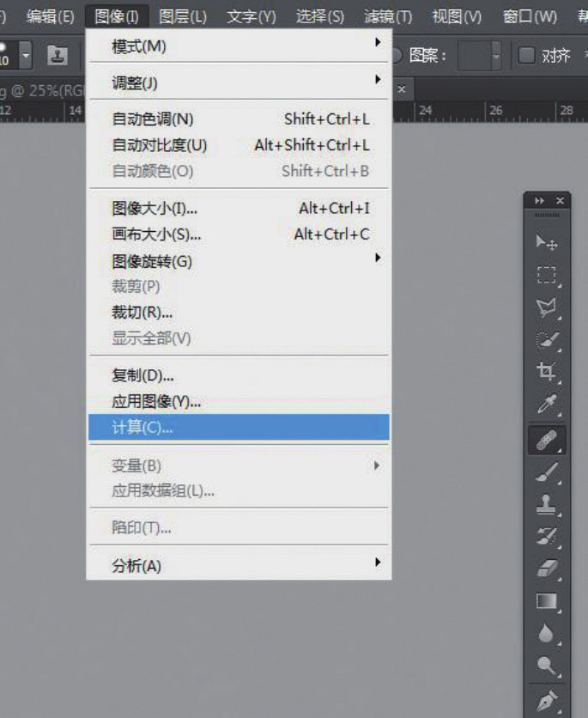Open the 图层(L) menu

point(183,16)
